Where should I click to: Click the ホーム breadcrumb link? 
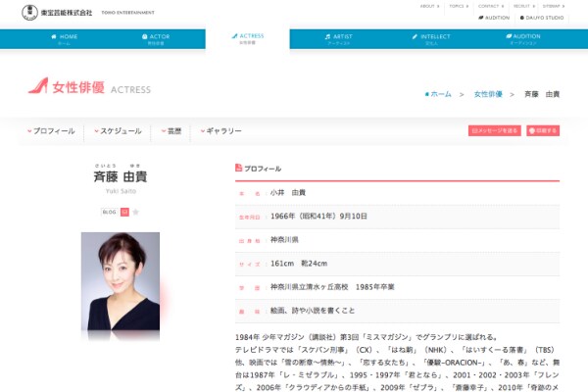click(438, 94)
